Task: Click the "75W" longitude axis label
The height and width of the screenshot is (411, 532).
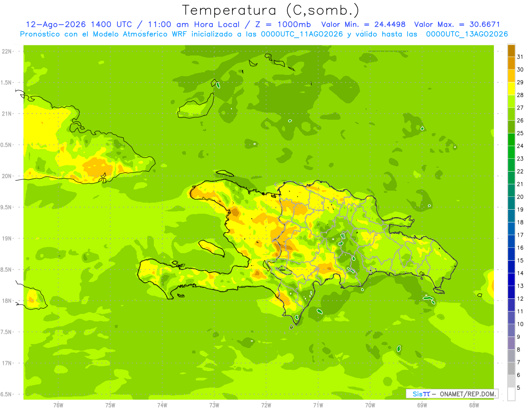Action: click(110, 405)
